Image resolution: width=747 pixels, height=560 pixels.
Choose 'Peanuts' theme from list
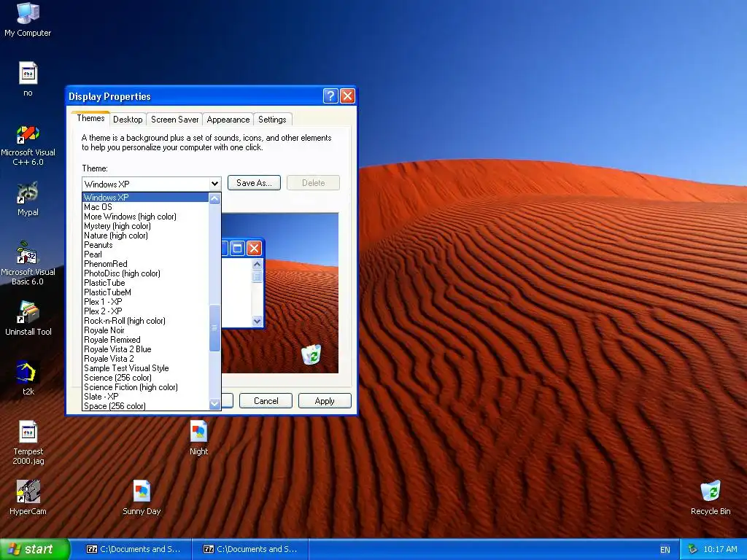[x=146, y=245]
